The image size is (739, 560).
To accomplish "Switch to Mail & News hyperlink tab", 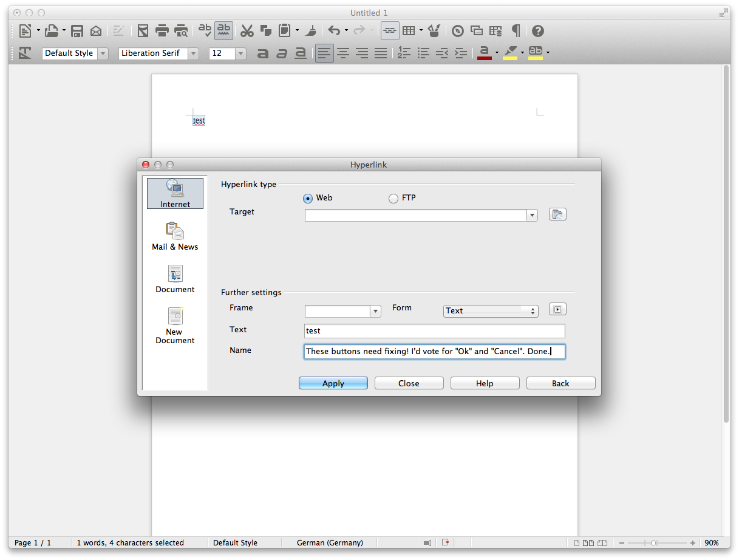I will click(x=175, y=236).
